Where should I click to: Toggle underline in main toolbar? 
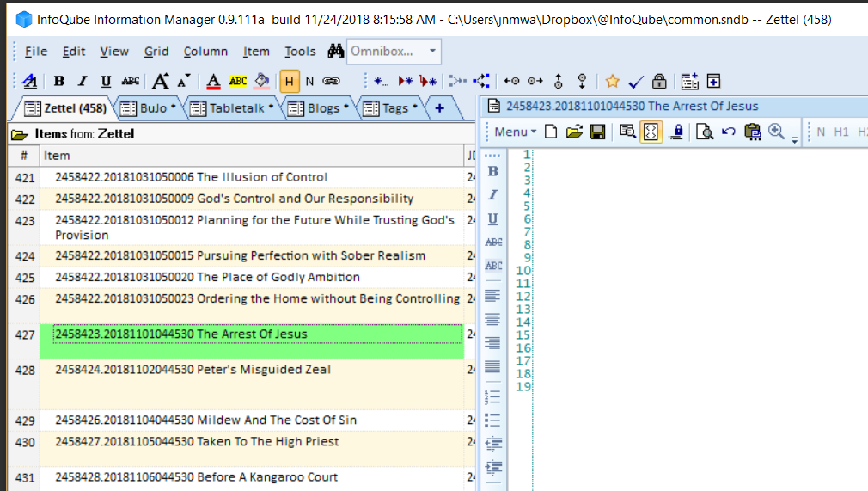click(x=106, y=82)
